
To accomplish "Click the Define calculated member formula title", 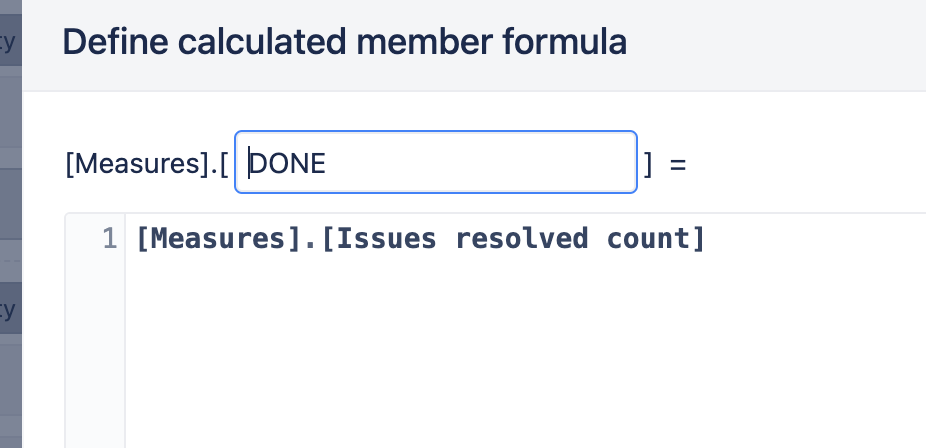I will coord(345,42).
